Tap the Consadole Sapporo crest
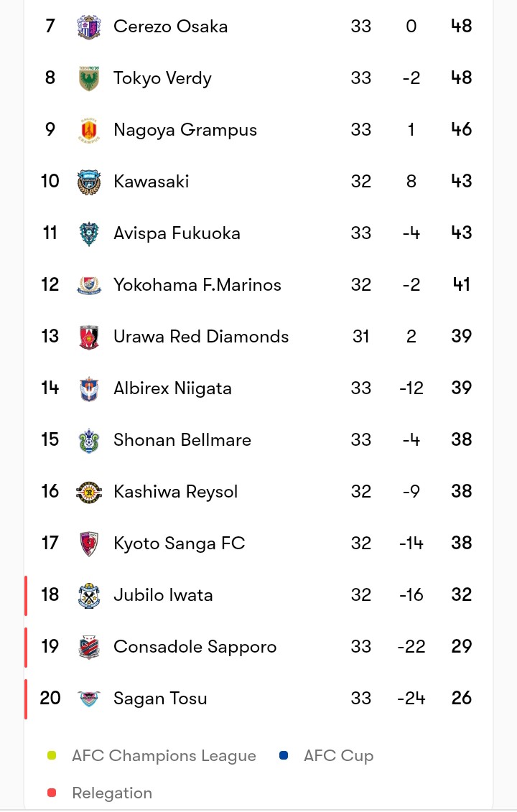 [x=89, y=647]
